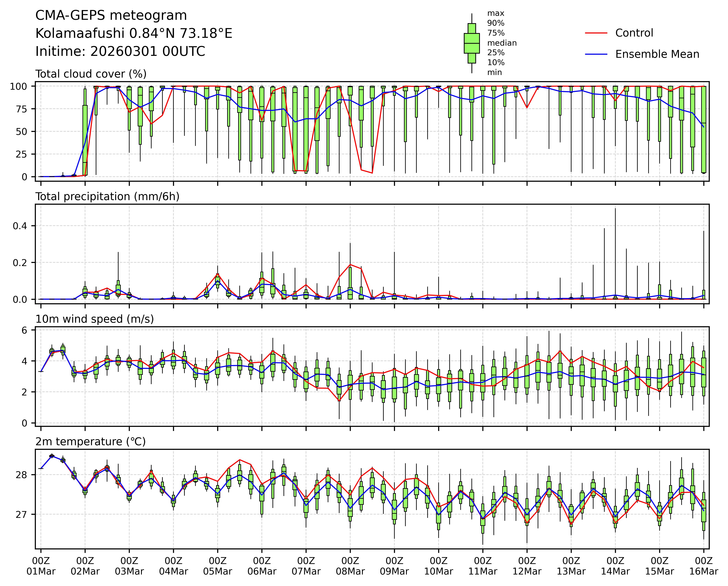Click the Total precipitation panel title
728x586 pixels.
click(x=107, y=197)
